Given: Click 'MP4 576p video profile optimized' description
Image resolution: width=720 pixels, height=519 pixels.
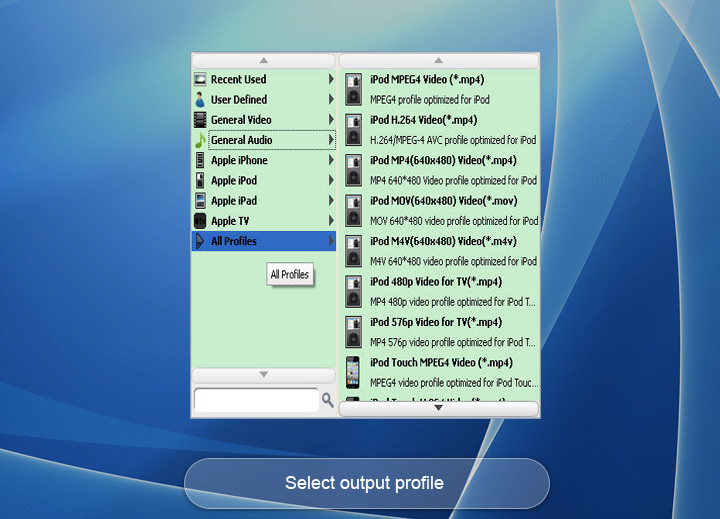Looking at the screenshot, I should coord(453,342).
